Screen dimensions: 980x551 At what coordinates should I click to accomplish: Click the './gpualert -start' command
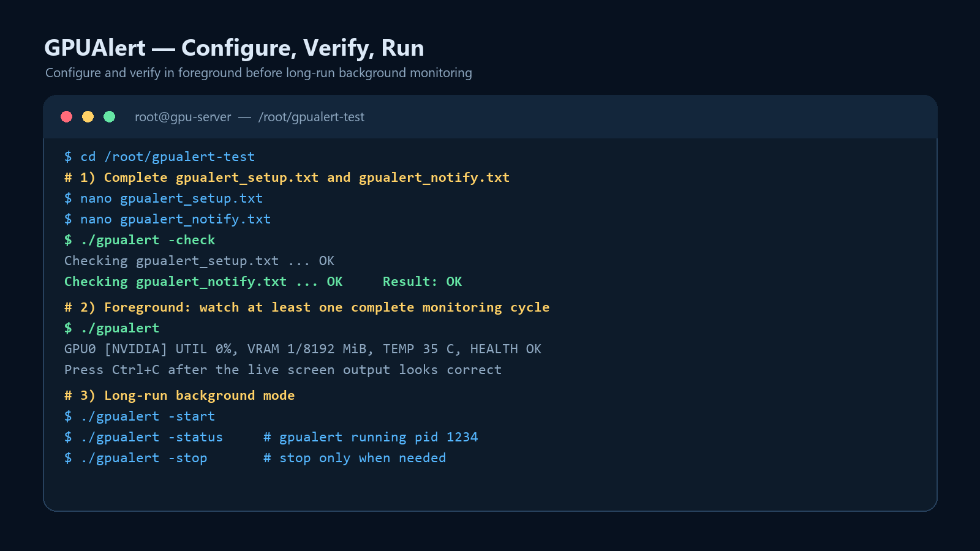coord(140,416)
